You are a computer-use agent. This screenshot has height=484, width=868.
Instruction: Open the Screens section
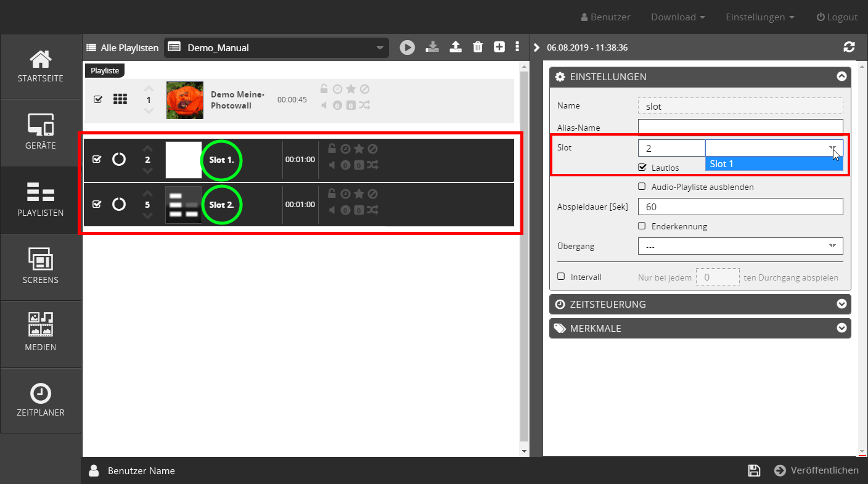pos(41,268)
